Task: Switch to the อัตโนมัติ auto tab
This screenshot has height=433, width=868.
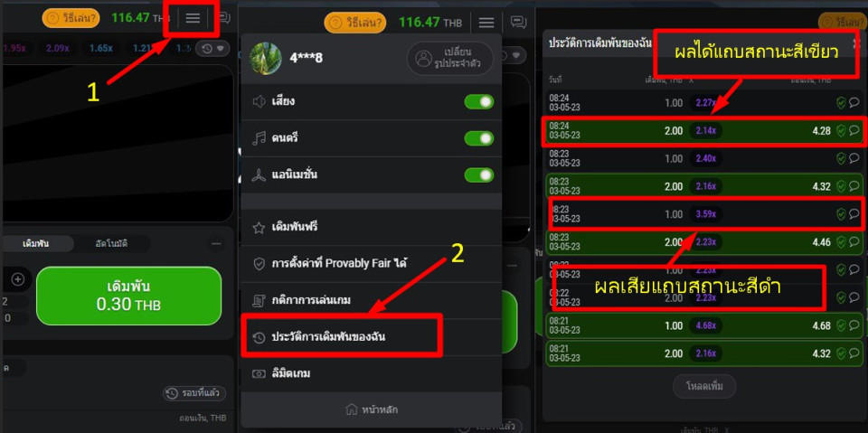Action: (x=112, y=244)
